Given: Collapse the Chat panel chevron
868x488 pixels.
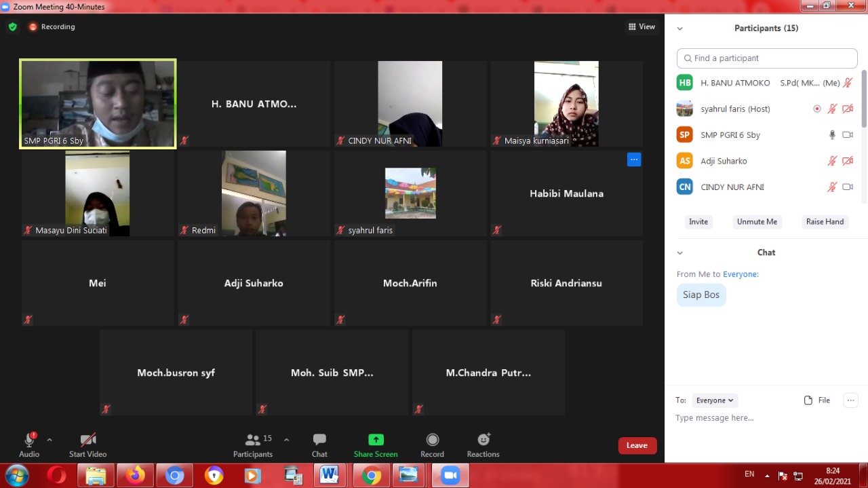Looking at the screenshot, I should [680, 253].
